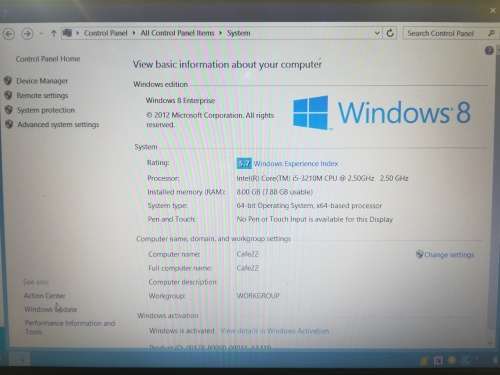
Task: Open Performance Information and Tools
Action: [x=70, y=327]
